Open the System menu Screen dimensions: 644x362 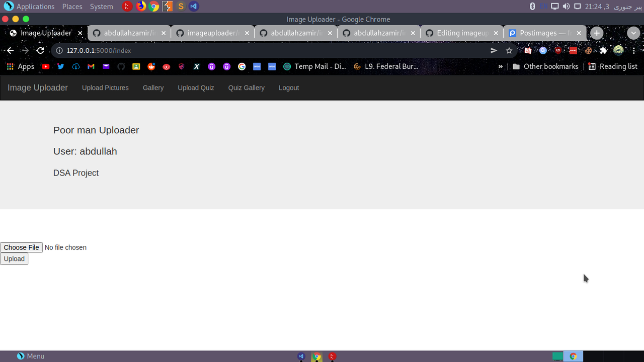click(102, 6)
